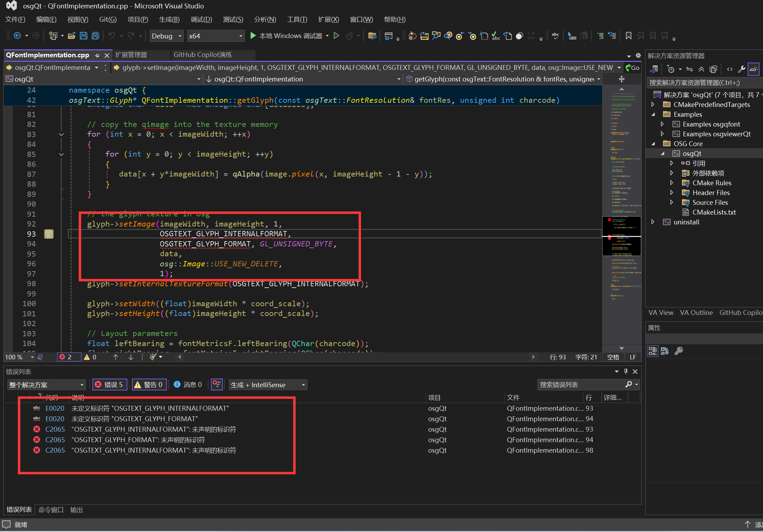This screenshot has width=763, height=532.
Task: Click the alphabetical sort icon in Properties panel
Action: click(665, 351)
